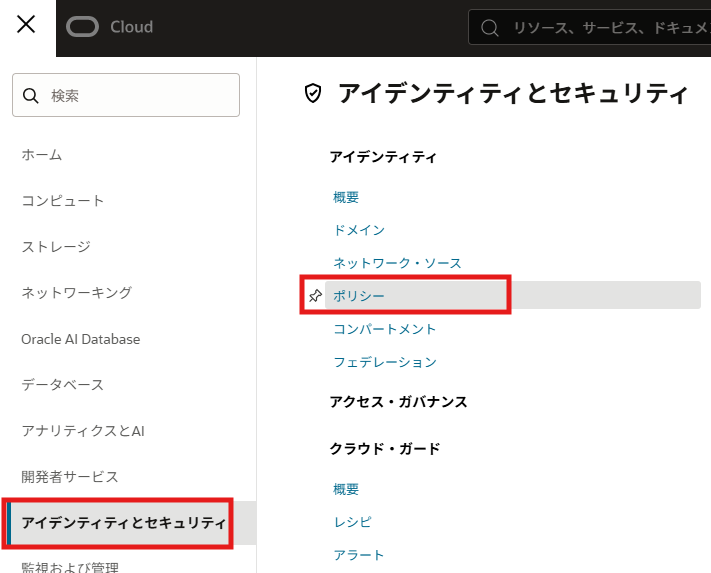
Task: Click the magnifier icon in top search bar
Action: (490, 28)
